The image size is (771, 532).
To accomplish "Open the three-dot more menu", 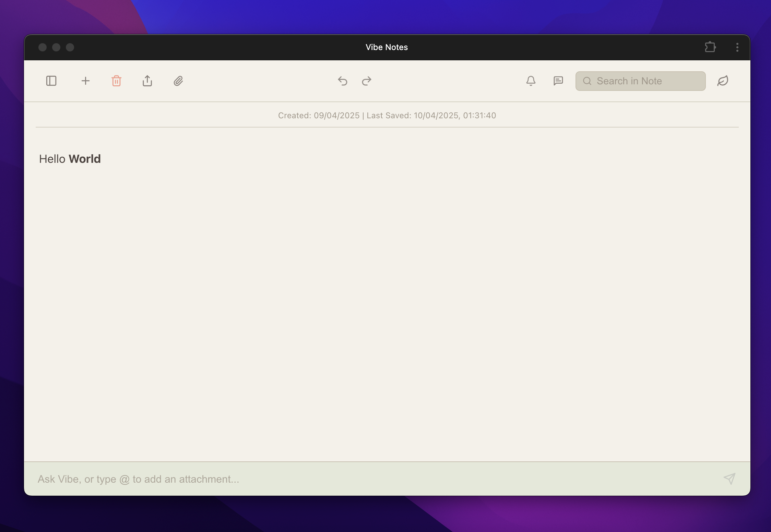I will pos(737,47).
